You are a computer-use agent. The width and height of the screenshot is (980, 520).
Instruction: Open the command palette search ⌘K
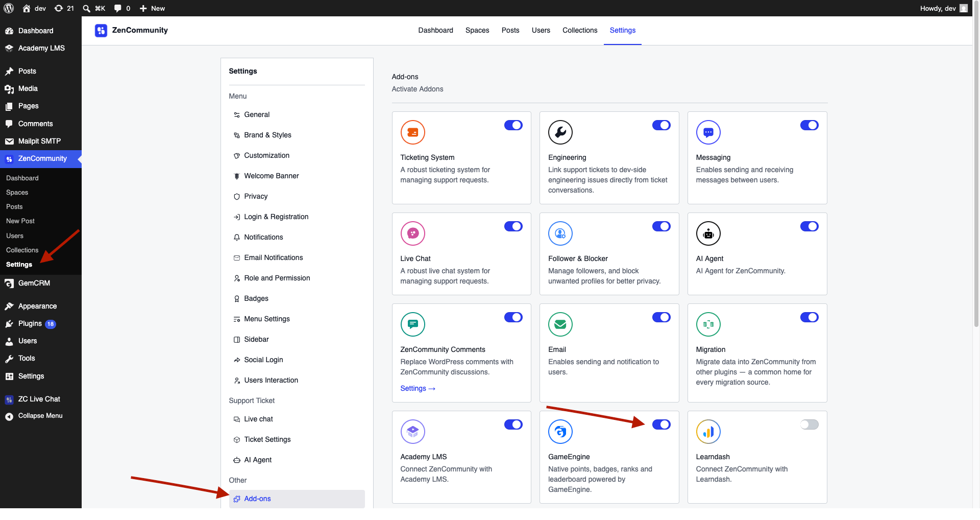pyautogui.click(x=94, y=8)
